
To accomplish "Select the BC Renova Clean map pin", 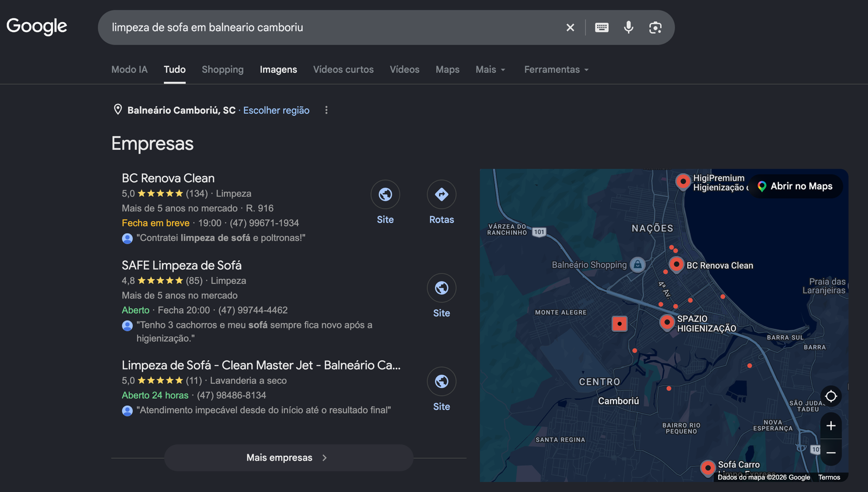I will 676,264.
